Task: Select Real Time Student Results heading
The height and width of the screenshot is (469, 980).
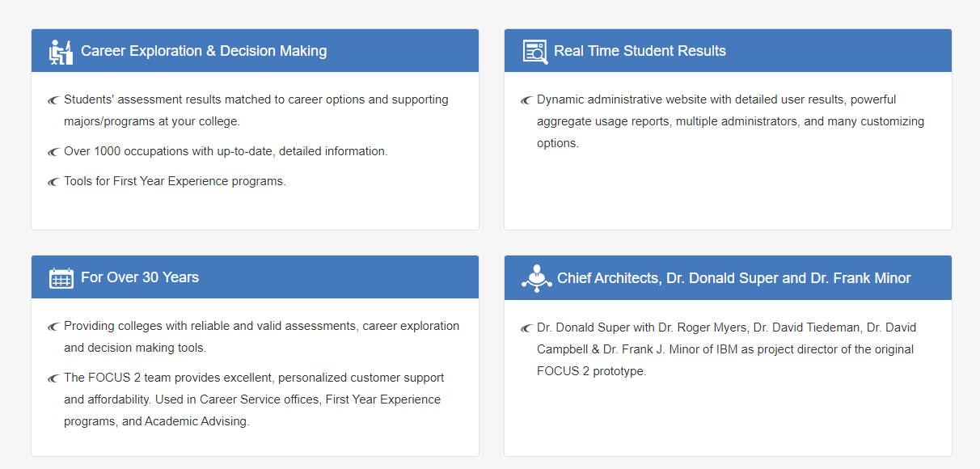Action: (x=640, y=51)
